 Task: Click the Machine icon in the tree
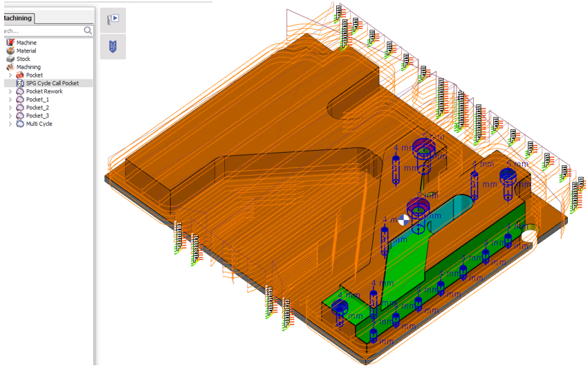(x=10, y=43)
